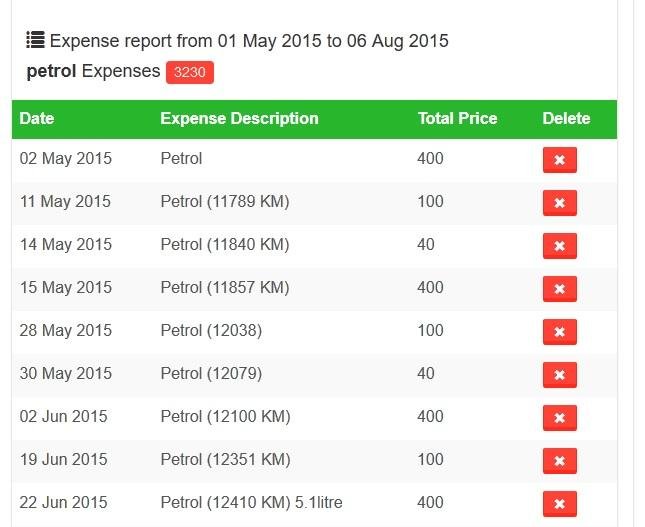
Task: Delete the 02 May 2015 Petrol expense
Action: (x=559, y=160)
